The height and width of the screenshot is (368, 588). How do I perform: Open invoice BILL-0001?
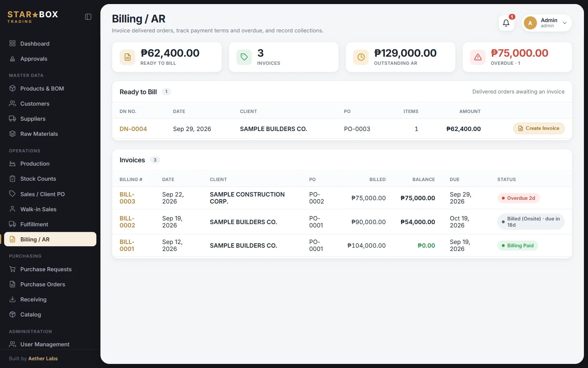click(x=127, y=245)
